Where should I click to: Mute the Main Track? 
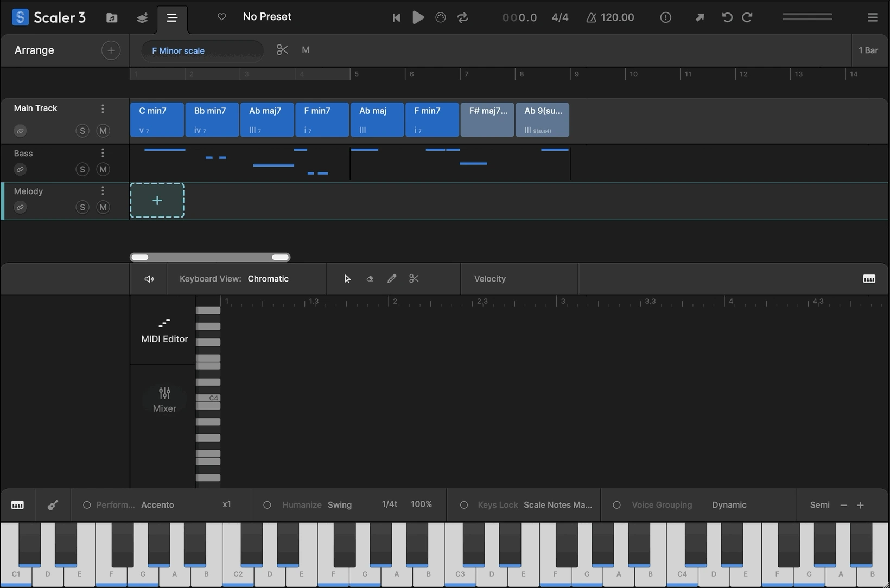click(103, 131)
